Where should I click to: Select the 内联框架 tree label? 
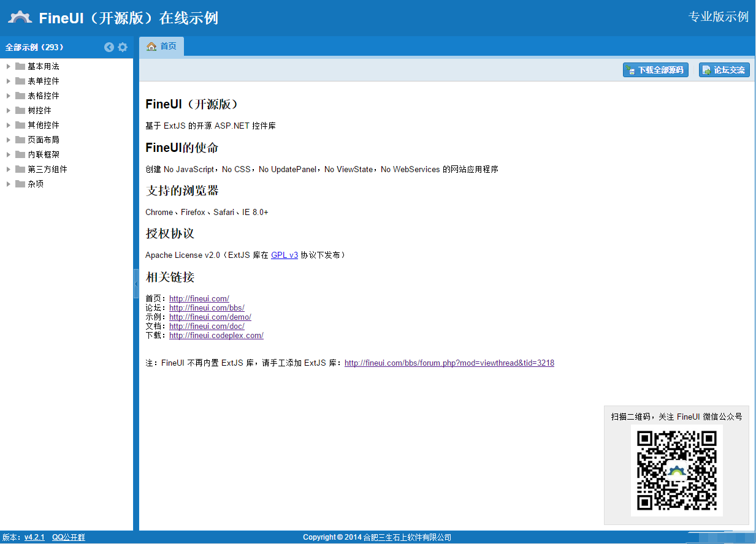[x=44, y=154]
